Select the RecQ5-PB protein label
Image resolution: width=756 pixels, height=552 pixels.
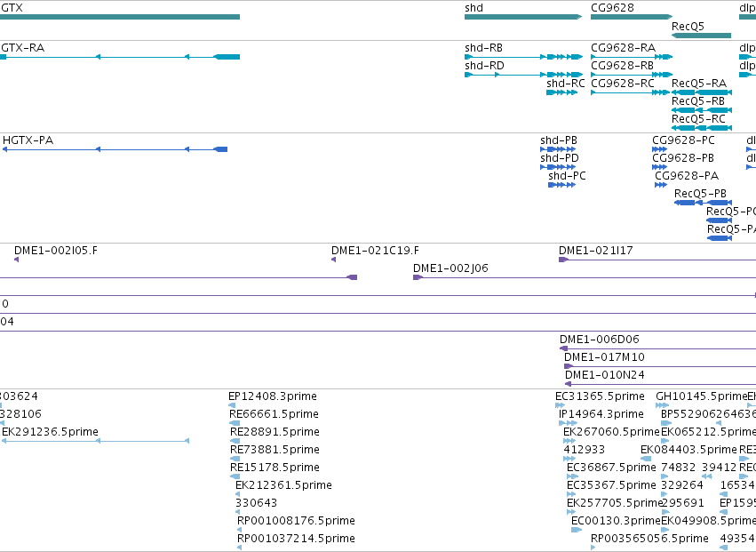pos(700,194)
